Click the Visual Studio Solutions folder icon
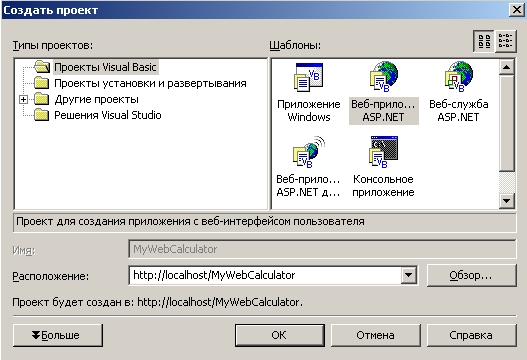 tap(42, 115)
